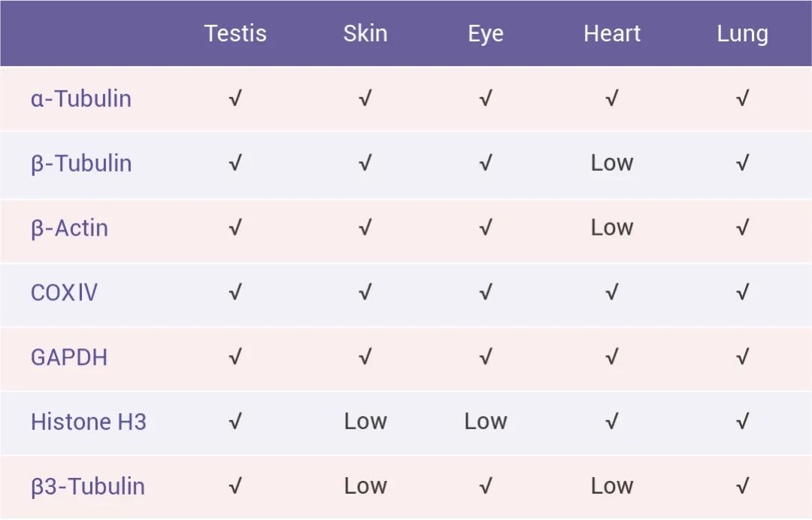Click the β-Actin row label

coord(69,228)
